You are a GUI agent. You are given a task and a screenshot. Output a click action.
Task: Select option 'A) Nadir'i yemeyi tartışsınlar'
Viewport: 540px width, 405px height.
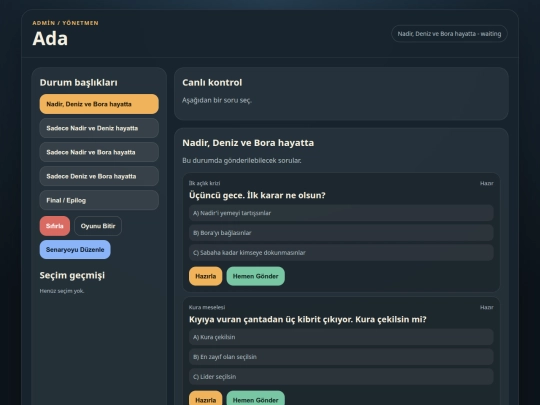click(x=341, y=213)
